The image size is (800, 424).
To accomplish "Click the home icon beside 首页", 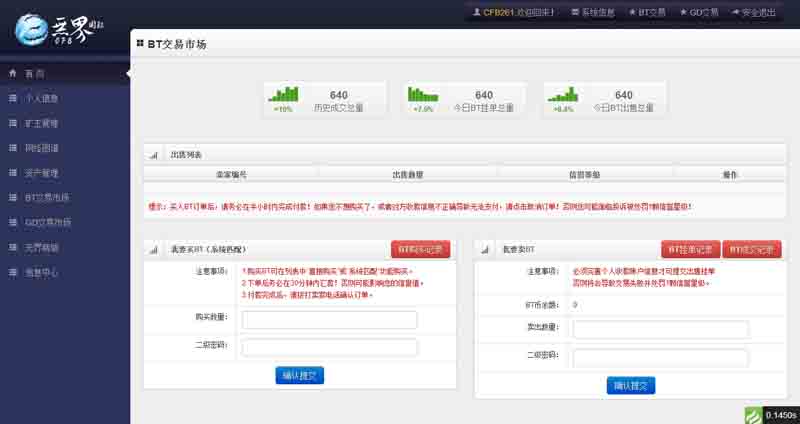I will tap(13, 73).
